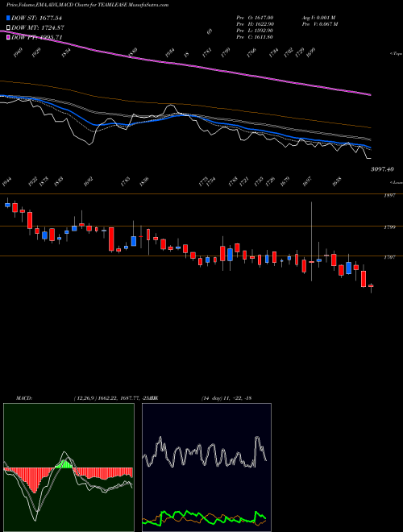Select the 'DOW MT: 1724.87' label

tap(38, 27)
